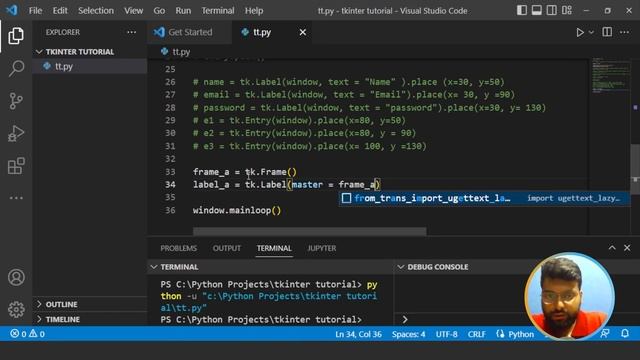Open Customize Layout icon
The image size is (640, 360).
click(567, 10)
